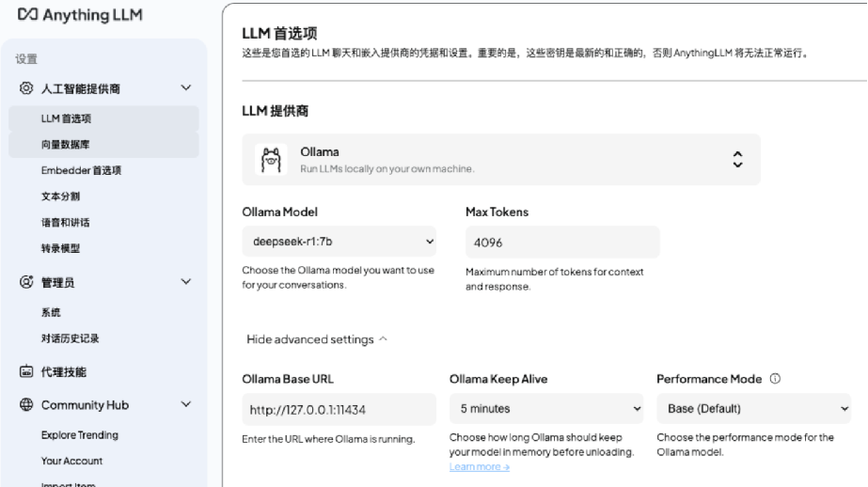The width and height of the screenshot is (868, 487).
Task: Collapse the 人工智能提供商 section chevron
Action: 186,87
